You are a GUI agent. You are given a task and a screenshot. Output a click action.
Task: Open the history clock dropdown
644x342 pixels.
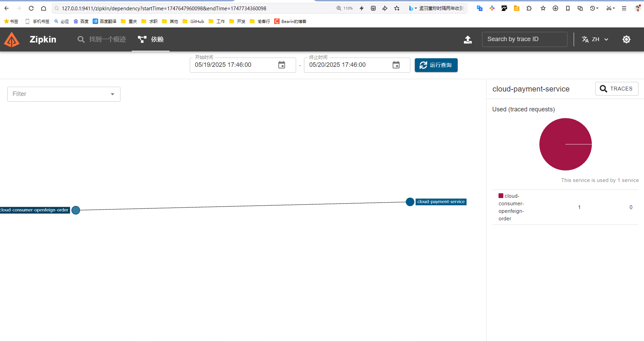(594, 8)
